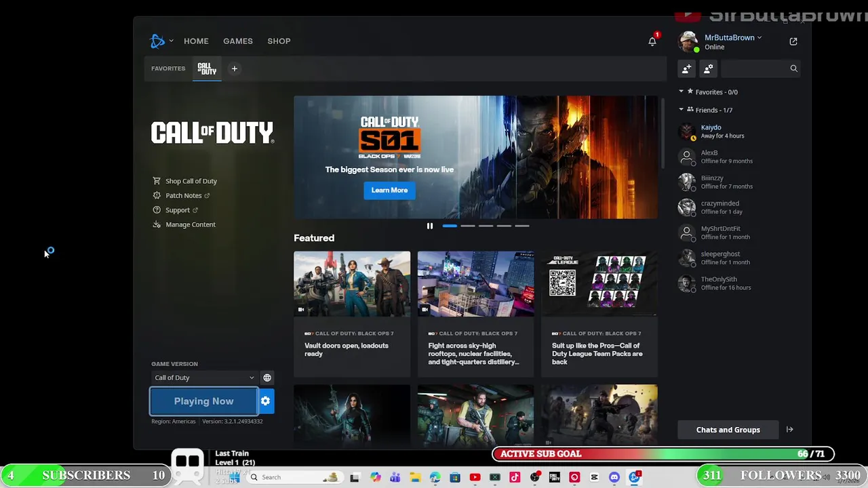The width and height of the screenshot is (868, 488).
Task: Select friend Kaiydo
Action: pos(739,131)
